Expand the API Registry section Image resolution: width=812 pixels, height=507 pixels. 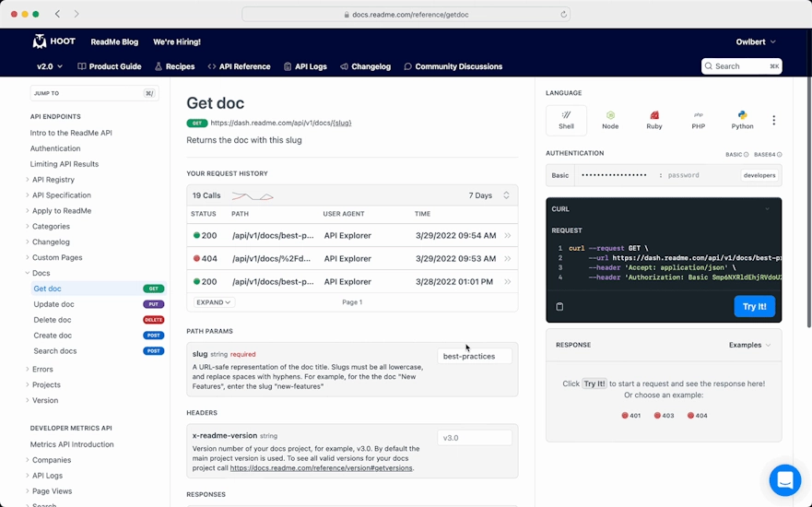51,180
